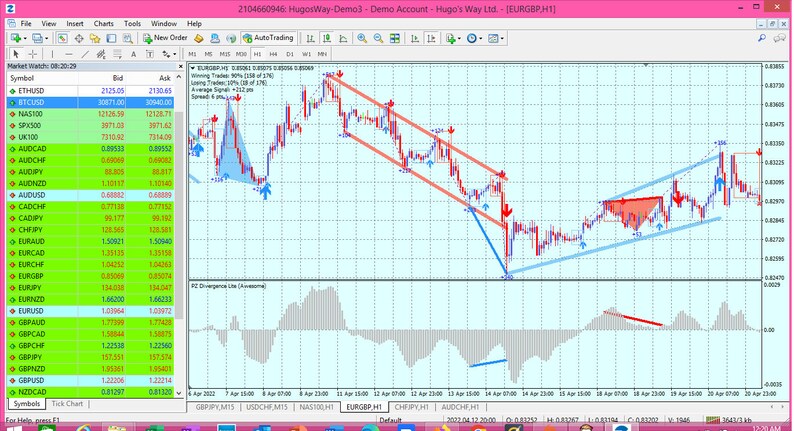This screenshot has width=794, height=431.
Task: Select the Fibonacci retracement tool
Action: (x=117, y=54)
